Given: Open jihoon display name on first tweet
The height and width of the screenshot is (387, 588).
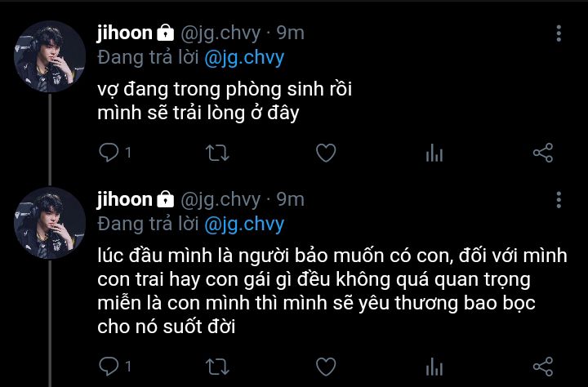Looking at the screenshot, I should pos(124,33).
